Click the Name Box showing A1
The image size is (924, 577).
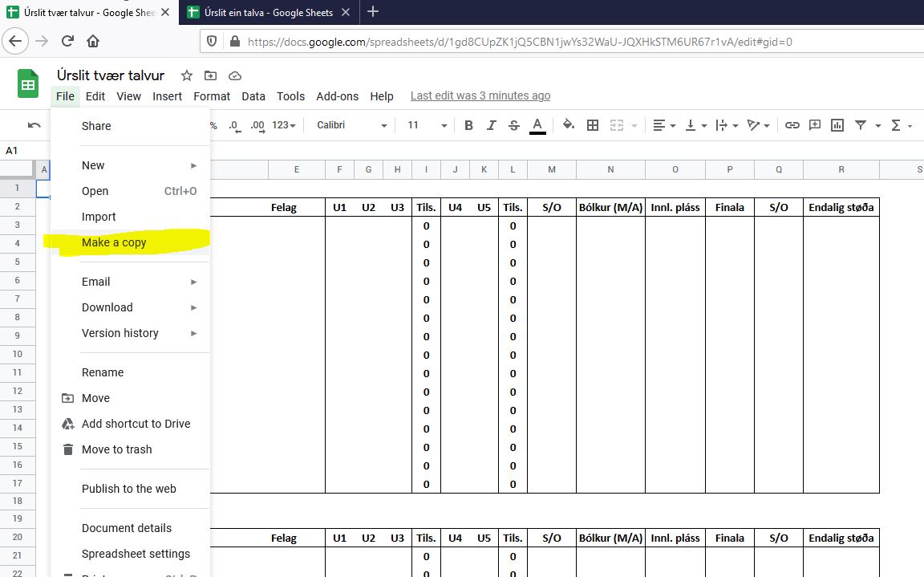19,151
